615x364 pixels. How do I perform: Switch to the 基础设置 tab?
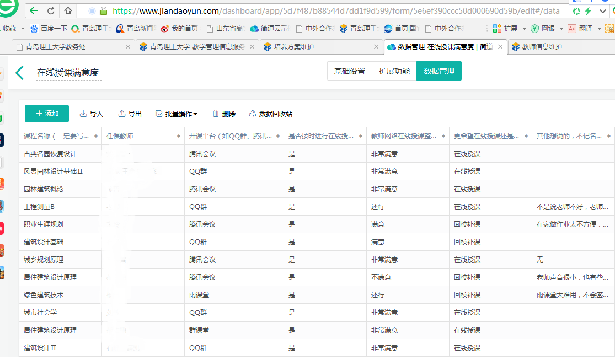point(350,71)
